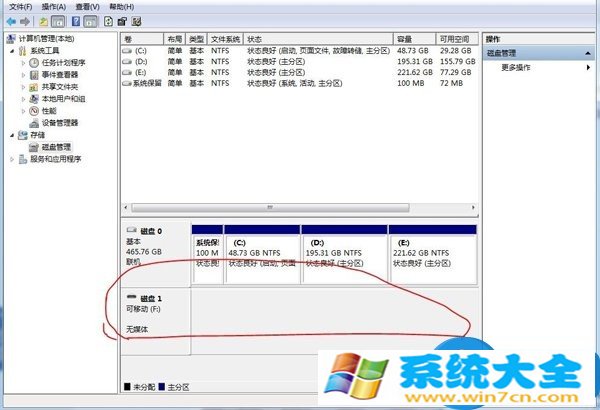
Task: Sort by the 布局 column header
Action: (174, 39)
